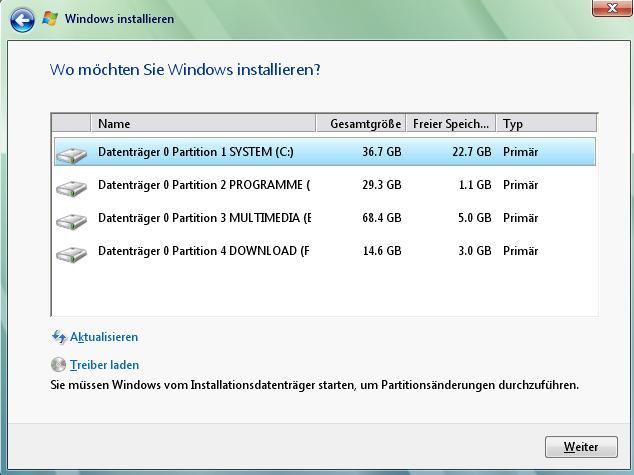The height and width of the screenshot is (475, 634).
Task: Click drive icon for Partition 2 PROGRAMME
Action: tap(72, 188)
